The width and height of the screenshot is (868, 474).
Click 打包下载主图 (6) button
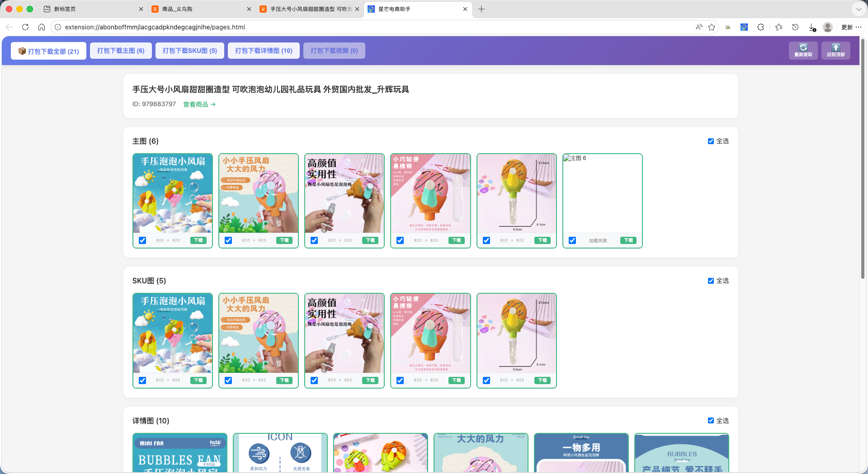(121, 51)
